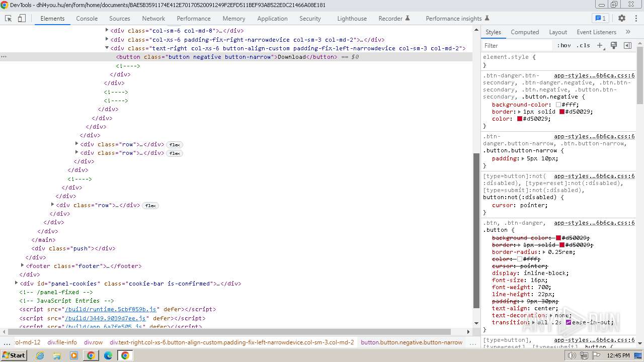The width and height of the screenshot is (644, 362).
Task: Select the div class="push" node
Action: (73, 248)
